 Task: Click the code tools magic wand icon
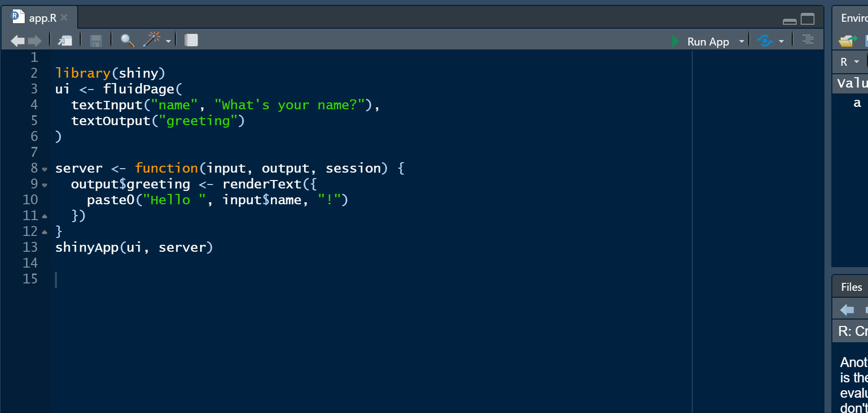click(x=152, y=40)
